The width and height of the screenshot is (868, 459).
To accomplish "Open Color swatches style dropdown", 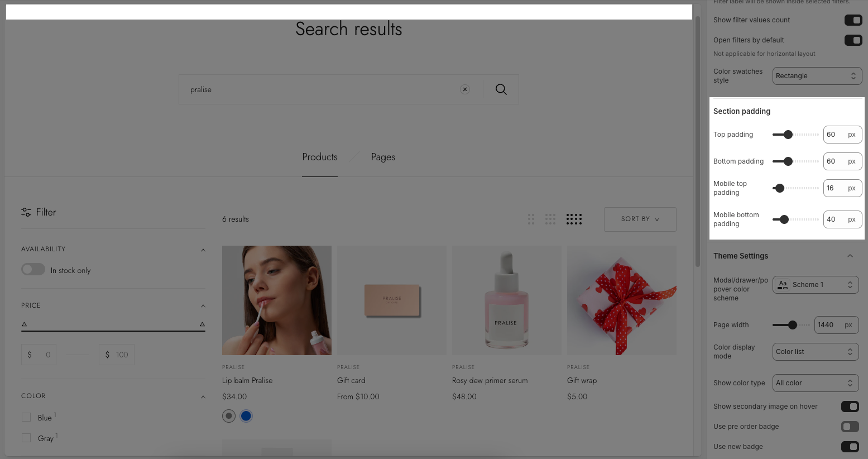I will tap(817, 76).
